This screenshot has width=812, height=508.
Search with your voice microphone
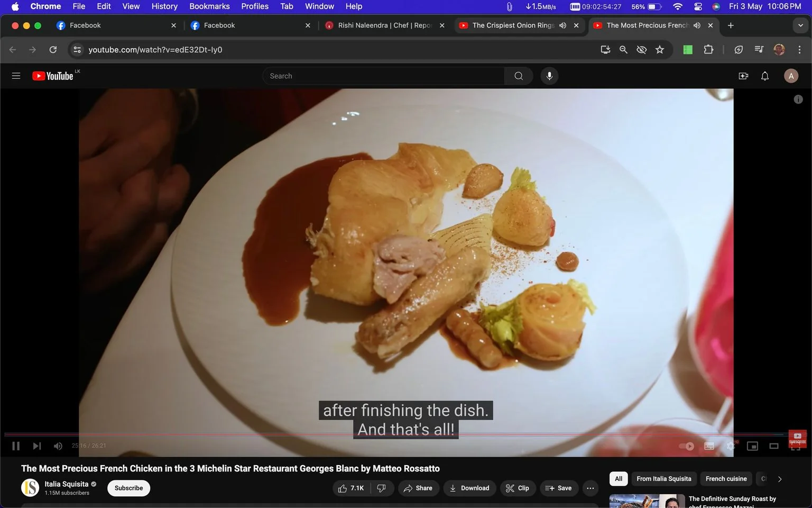tap(549, 76)
